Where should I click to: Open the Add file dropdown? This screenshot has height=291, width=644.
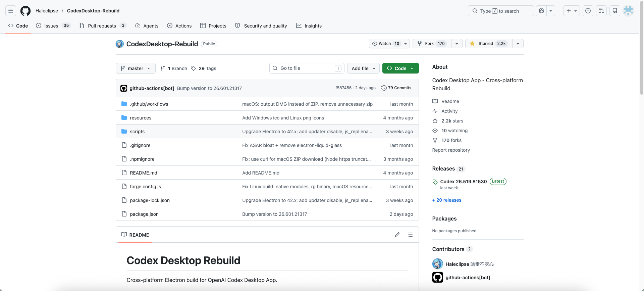point(363,68)
